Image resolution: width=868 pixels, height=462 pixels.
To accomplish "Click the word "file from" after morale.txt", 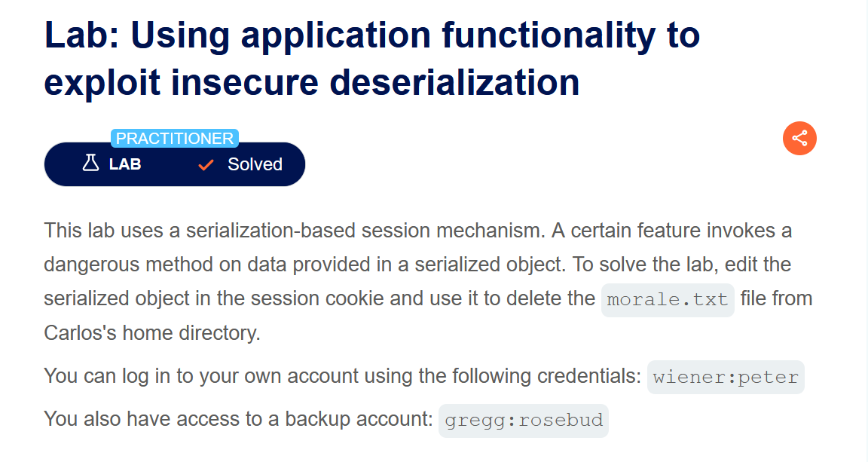I will tap(776, 298).
